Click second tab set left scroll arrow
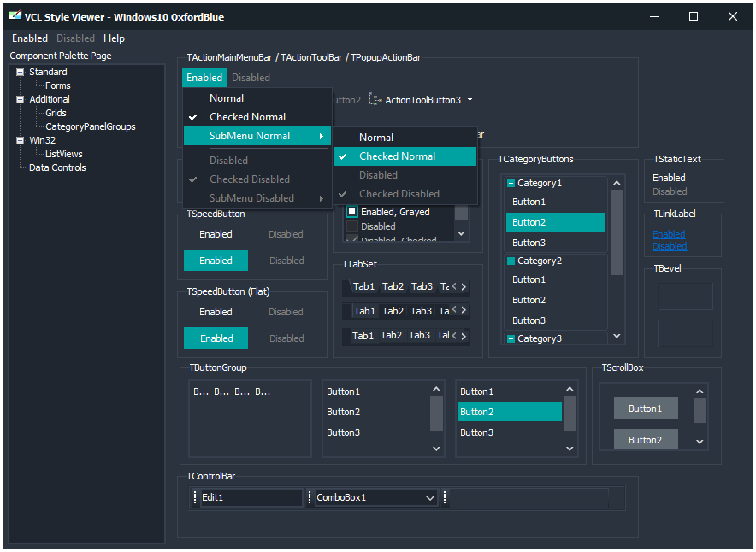Image resolution: width=756 pixels, height=552 pixels. click(454, 310)
